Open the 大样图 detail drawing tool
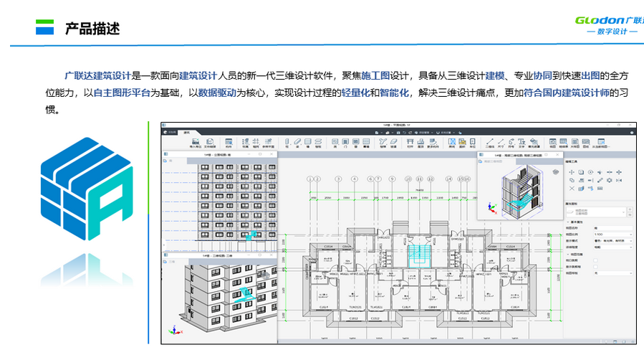 (x=575, y=143)
